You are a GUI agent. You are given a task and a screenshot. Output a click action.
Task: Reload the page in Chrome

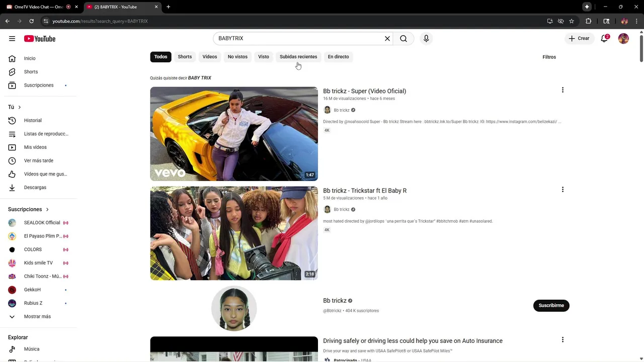[31, 21]
